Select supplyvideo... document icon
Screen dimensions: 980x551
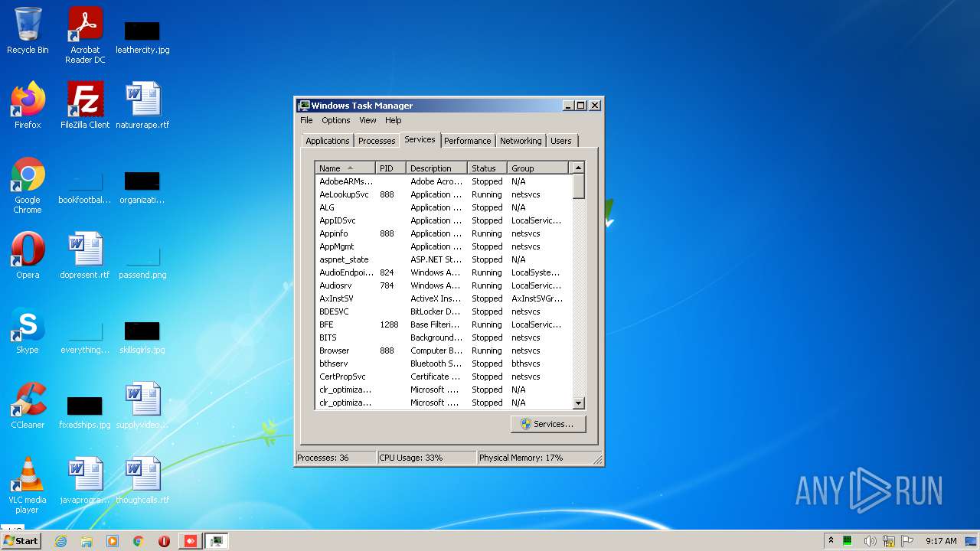pos(142,406)
